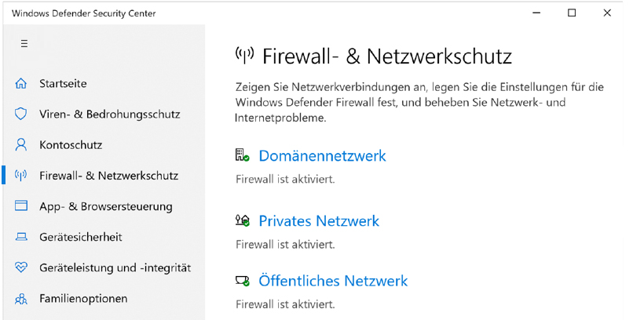The height and width of the screenshot is (320, 644).
Task: Click the Kontoschutz person icon
Action: [x=20, y=145]
